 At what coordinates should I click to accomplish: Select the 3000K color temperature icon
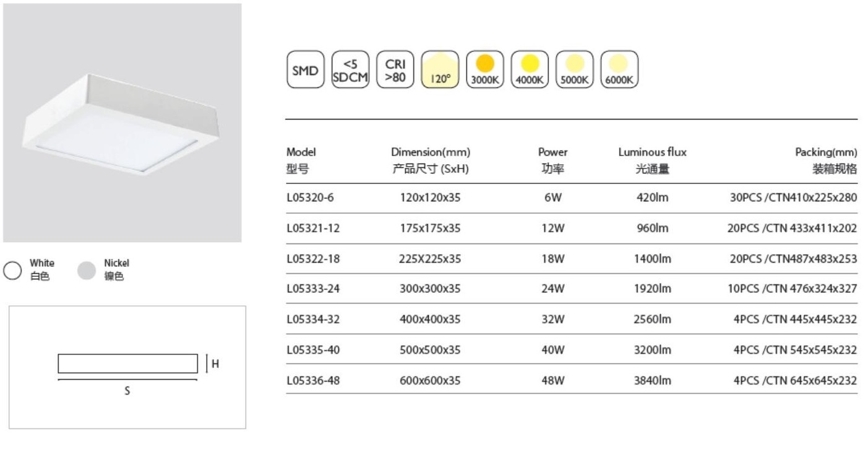pyautogui.click(x=485, y=69)
